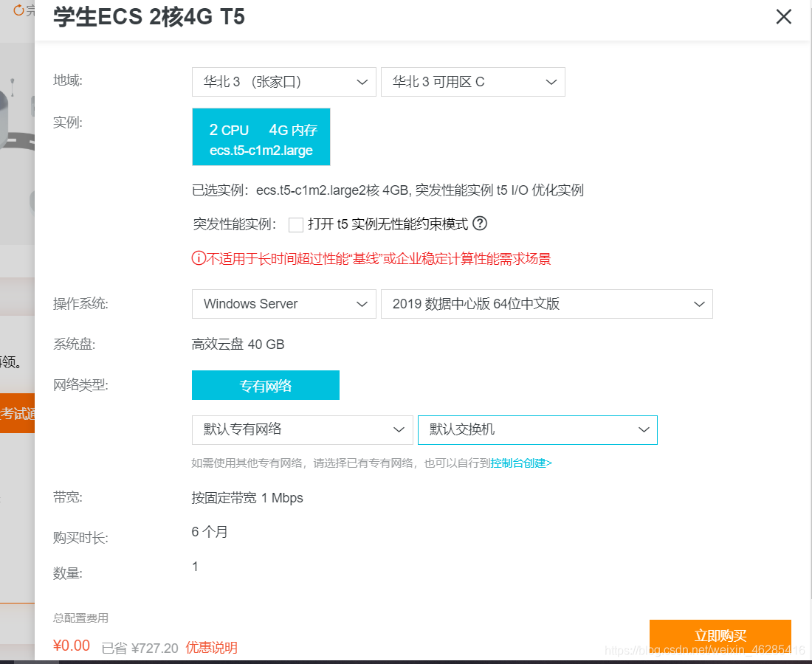Click the 优惠说明 discount details link
Viewport: 812px width, 664px height.
212,647
